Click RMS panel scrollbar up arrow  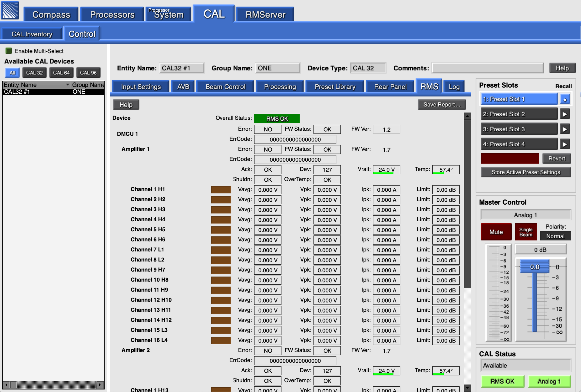(x=467, y=116)
